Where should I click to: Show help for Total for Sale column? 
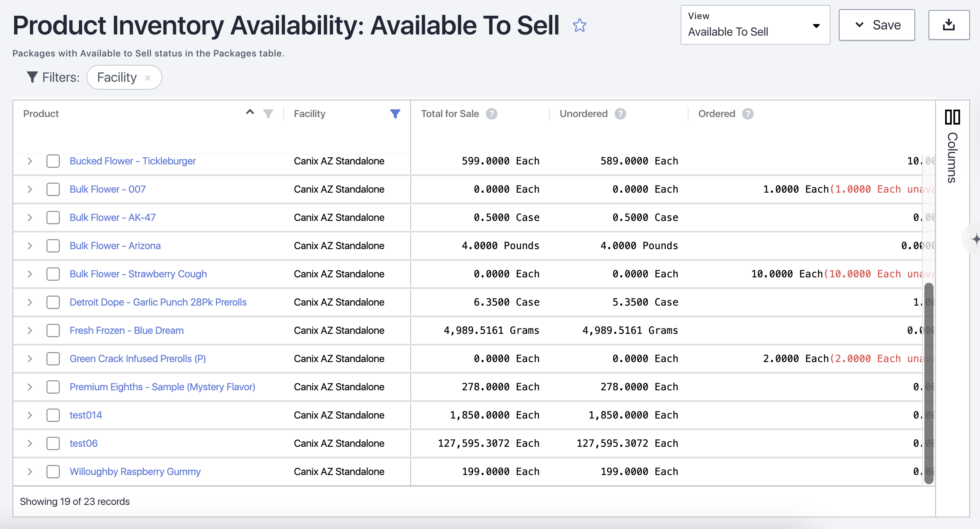(492, 114)
